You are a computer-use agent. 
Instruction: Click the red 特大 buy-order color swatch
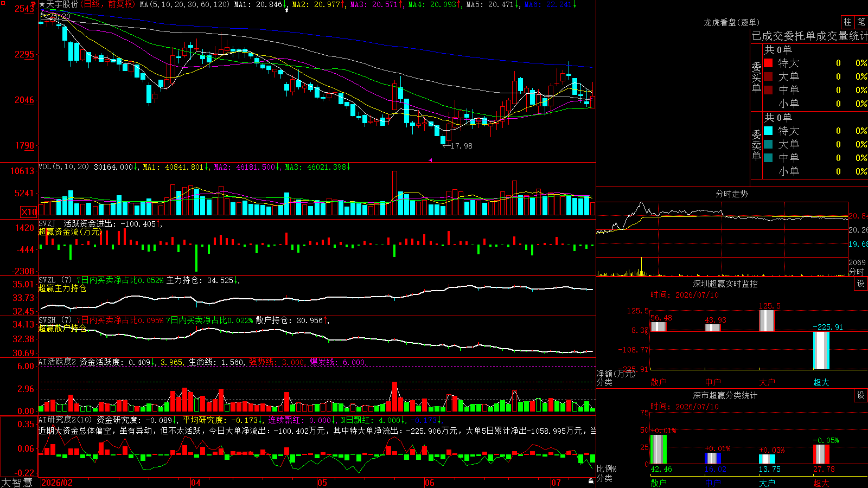(x=768, y=63)
